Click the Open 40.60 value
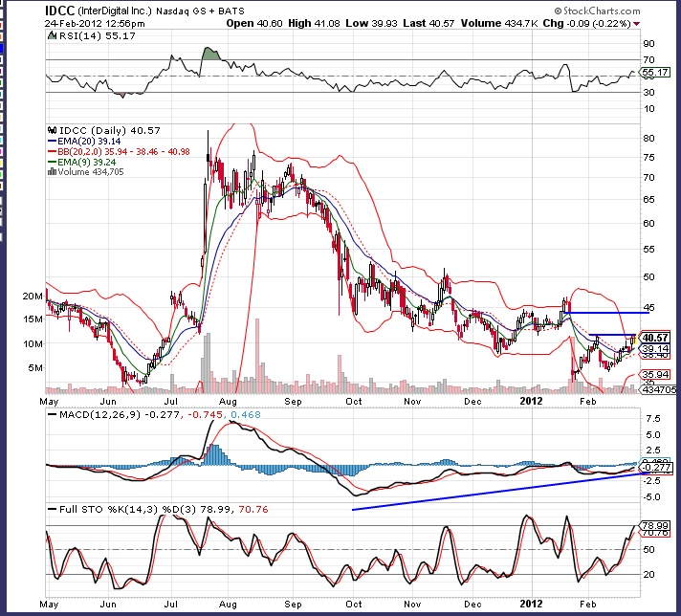This screenshot has height=616, width=681. (x=254, y=24)
